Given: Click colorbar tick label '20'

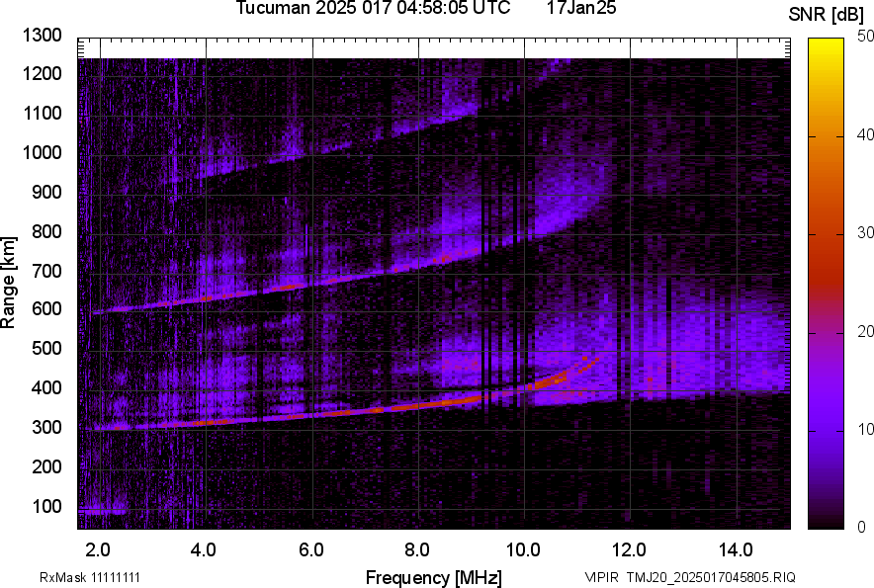Looking at the screenshot, I should pos(866,332).
